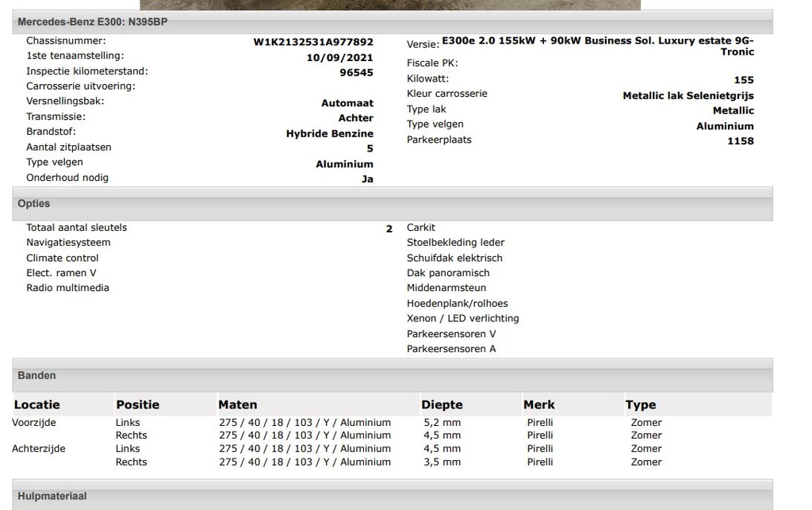812x510 pixels.
Task: Select the Aantal zitplaatsen value 5
Action: pos(370,149)
